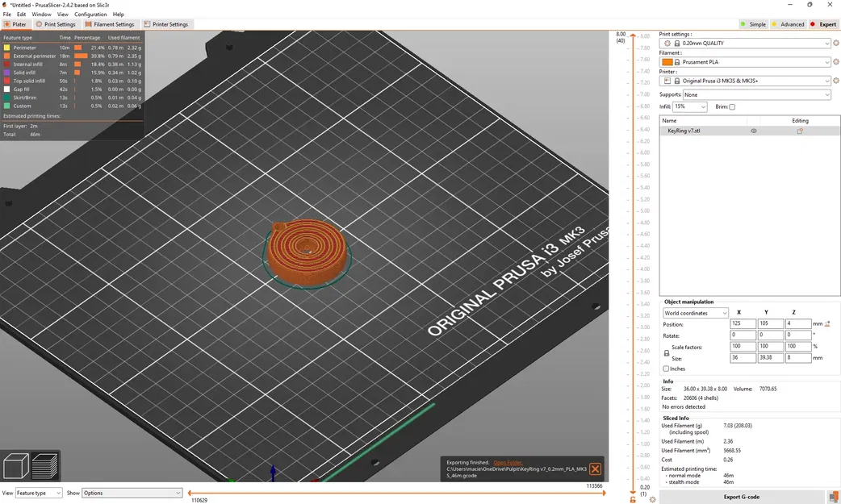Open Filament preset dropdown
This screenshot has width=841, height=504.
coord(745,62)
